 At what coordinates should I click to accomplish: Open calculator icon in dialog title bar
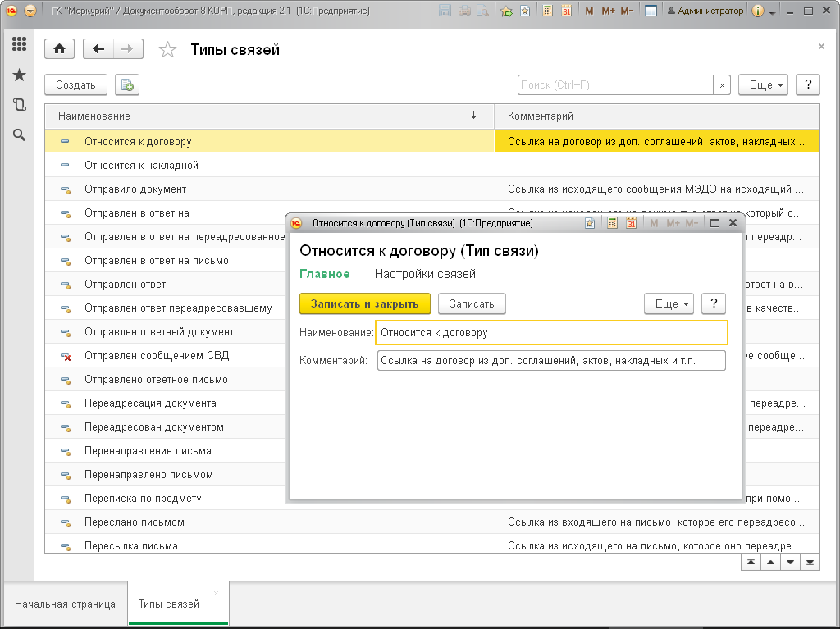tap(612, 223)
